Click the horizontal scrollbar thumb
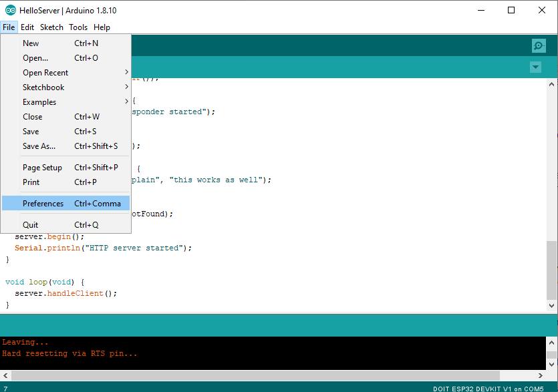558x392 pixels. pyautogui.click(x=255, y=375)
